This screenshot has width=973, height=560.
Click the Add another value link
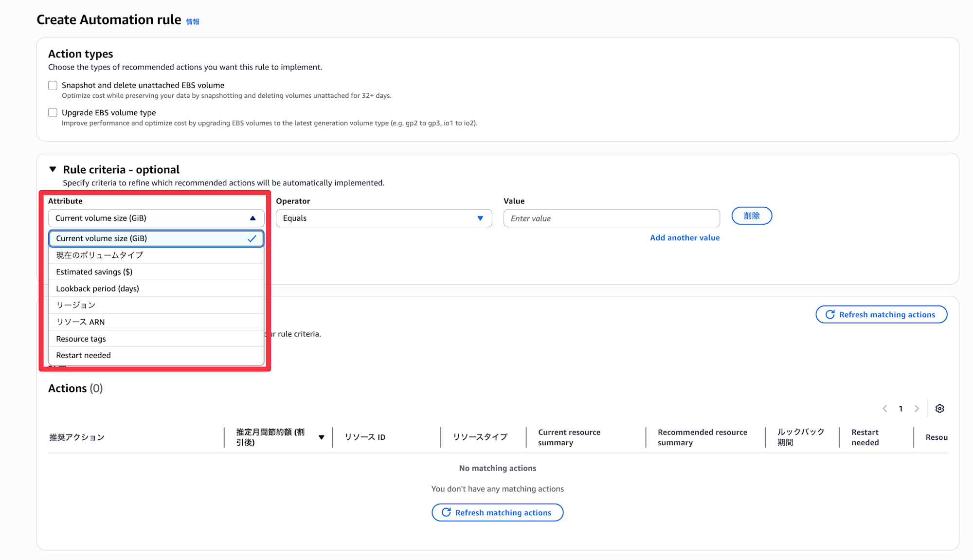coord(685,238)
